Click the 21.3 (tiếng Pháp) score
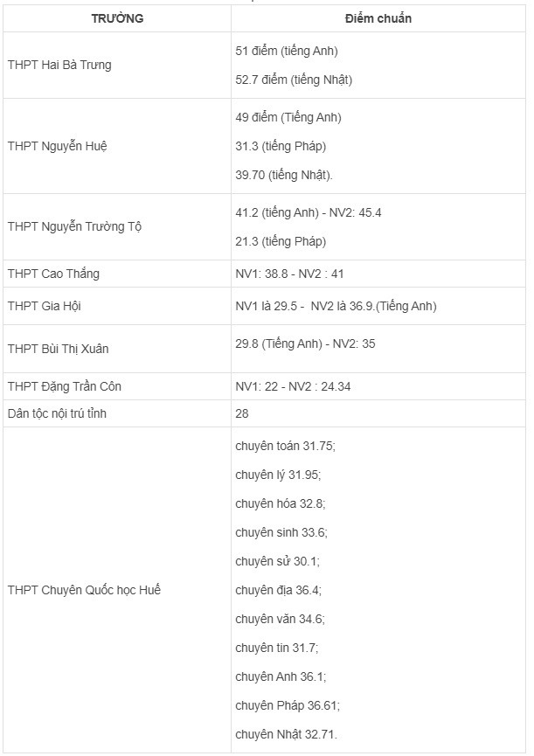 [x=281, y=241]
